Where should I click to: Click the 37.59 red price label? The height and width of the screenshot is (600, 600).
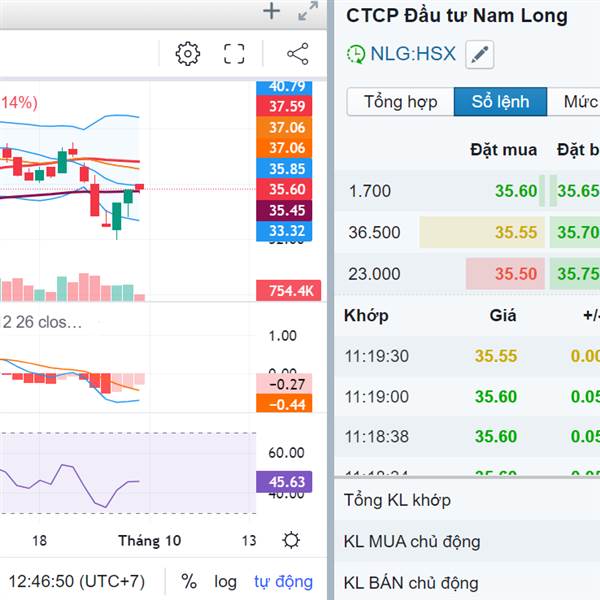(x=284, y=106)
